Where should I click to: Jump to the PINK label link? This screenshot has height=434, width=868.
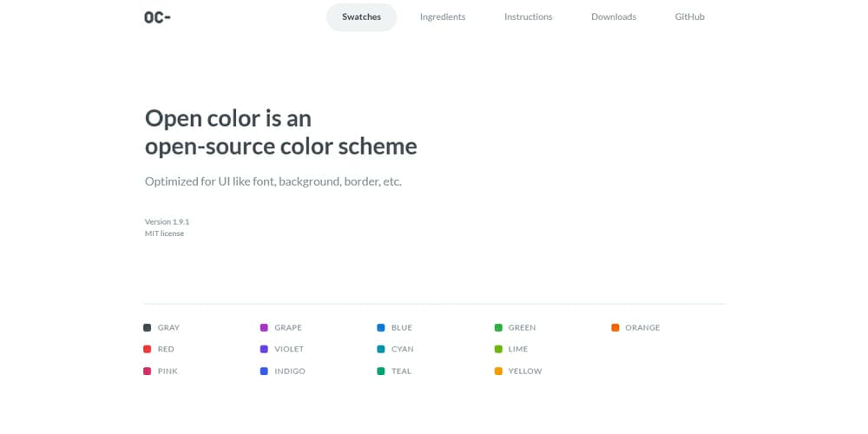pyautogui.click(x=168, y=372)
